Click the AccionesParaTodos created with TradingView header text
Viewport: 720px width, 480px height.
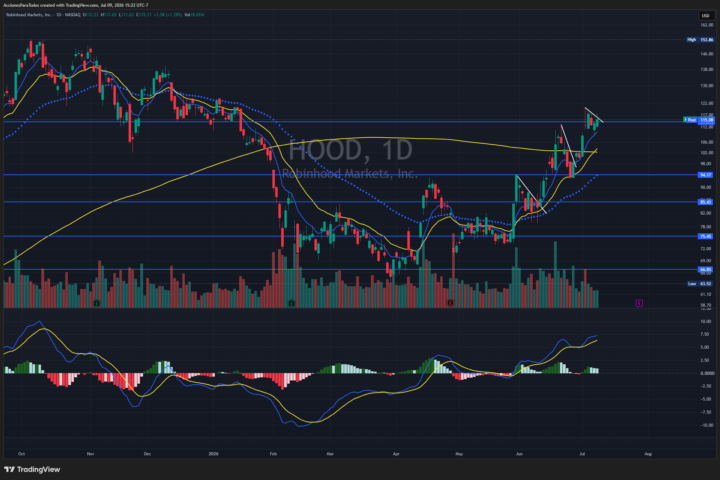76,5
